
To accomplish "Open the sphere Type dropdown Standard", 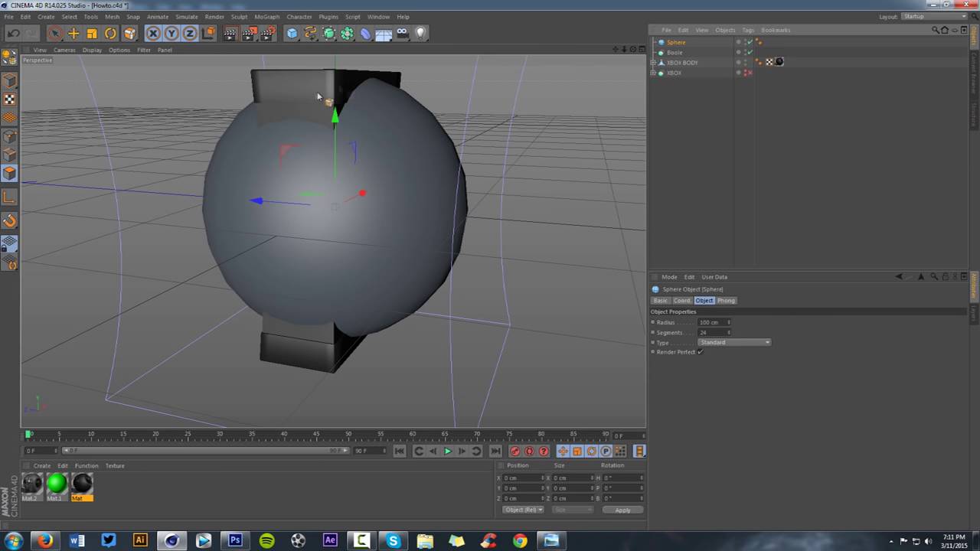I will (734, 342).
